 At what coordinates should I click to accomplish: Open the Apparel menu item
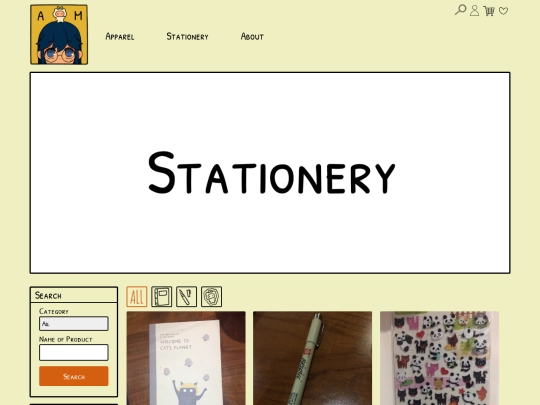pos(120,37)
